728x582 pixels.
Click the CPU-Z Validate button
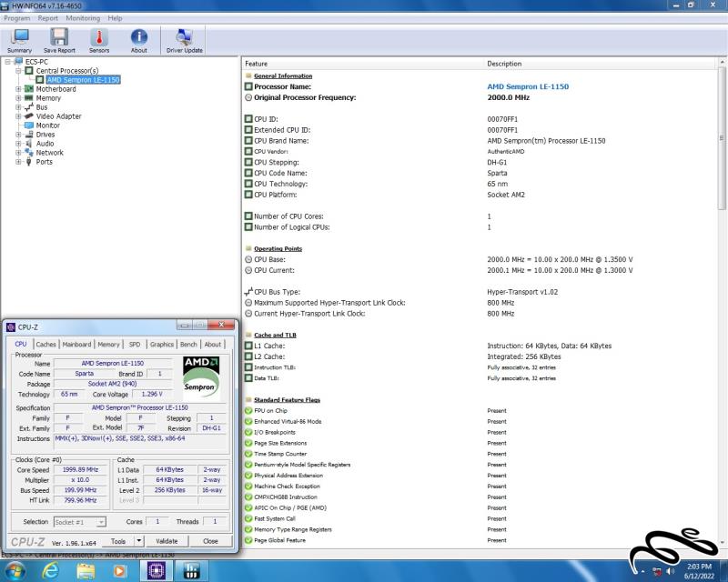click(x=167, y=541)
